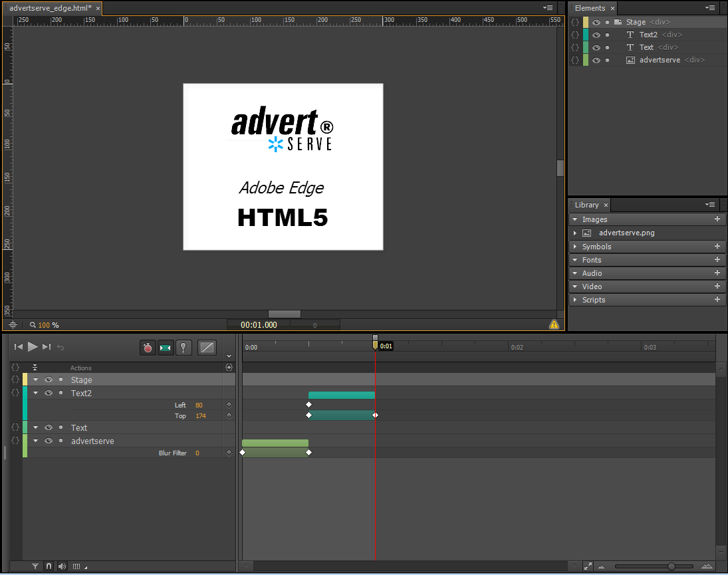This screenshot has height=575, width=728.
Task: Adjust the timeline zoom slider handle
Action: (x=671, y=566)
